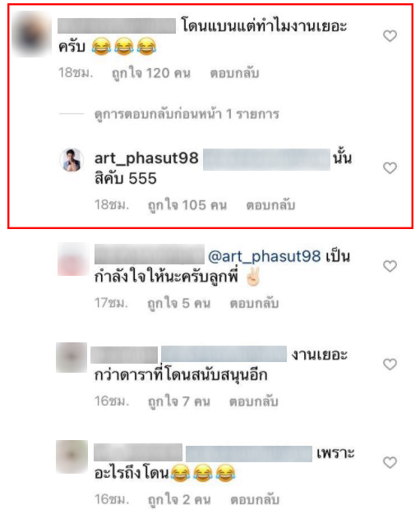
Task: Open the avatar of the 17ชม. commenter
Action: point(72,259)
